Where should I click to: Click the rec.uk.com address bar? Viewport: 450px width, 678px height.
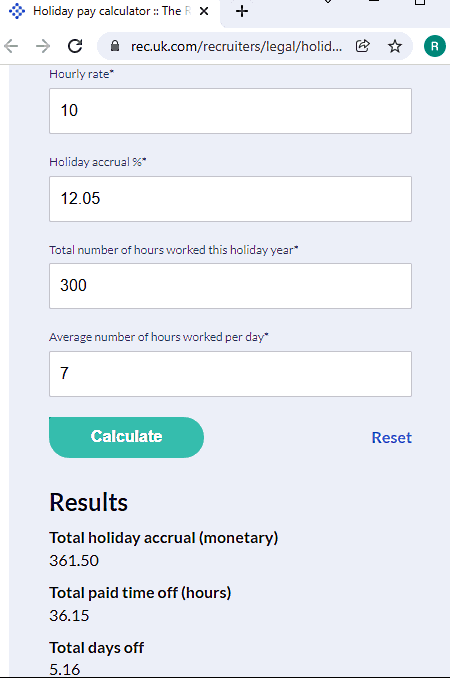tap(236, 46)
